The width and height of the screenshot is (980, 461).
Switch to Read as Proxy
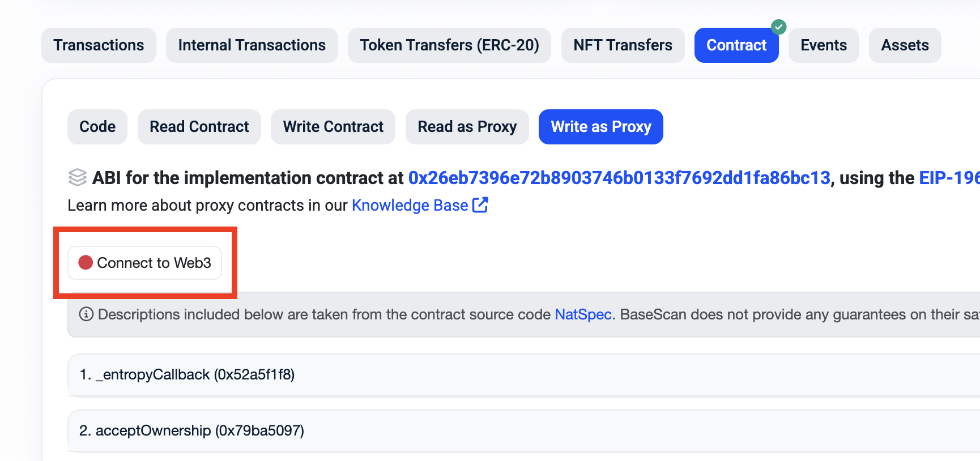(467, 127)
